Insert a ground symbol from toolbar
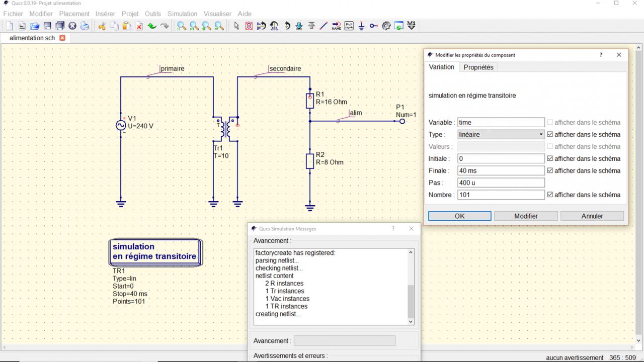The image size is (644, 362). pos(361,26)
